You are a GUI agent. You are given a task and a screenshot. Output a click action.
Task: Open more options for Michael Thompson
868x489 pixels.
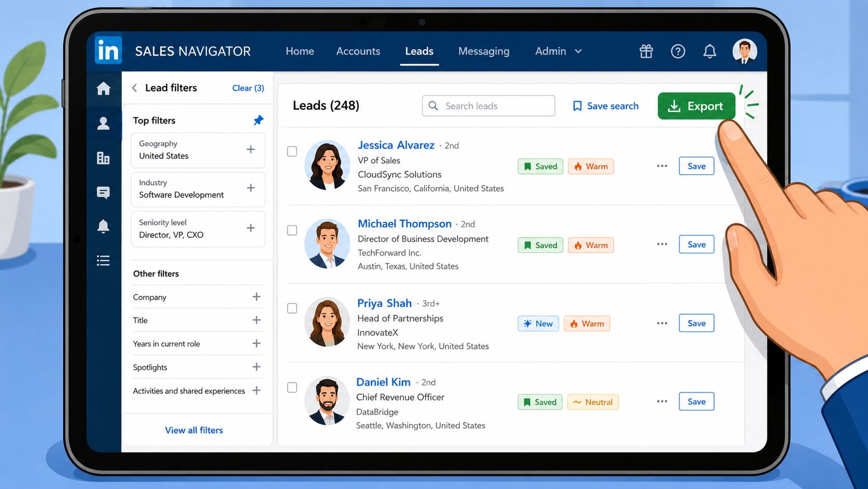pos(662,244)
